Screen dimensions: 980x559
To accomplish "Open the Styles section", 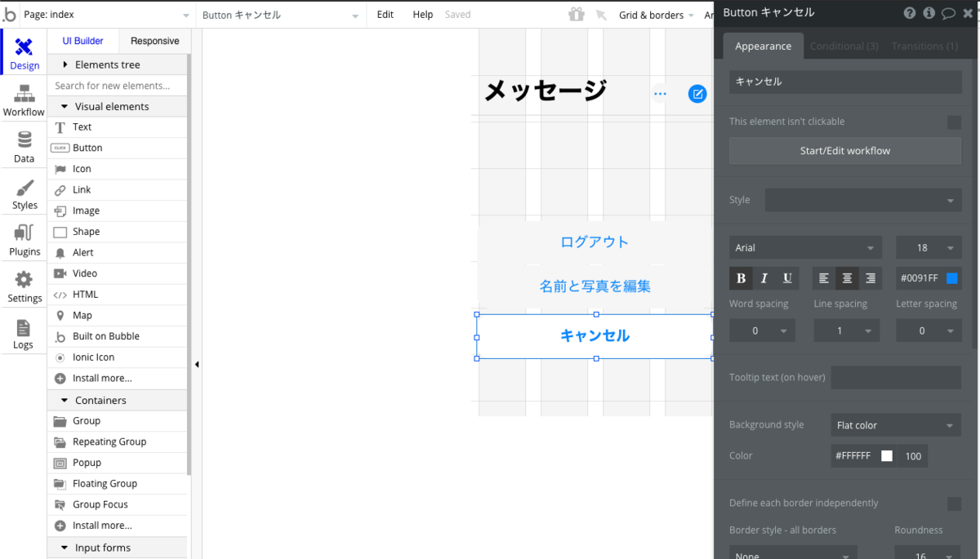I will tap(24, 194).
